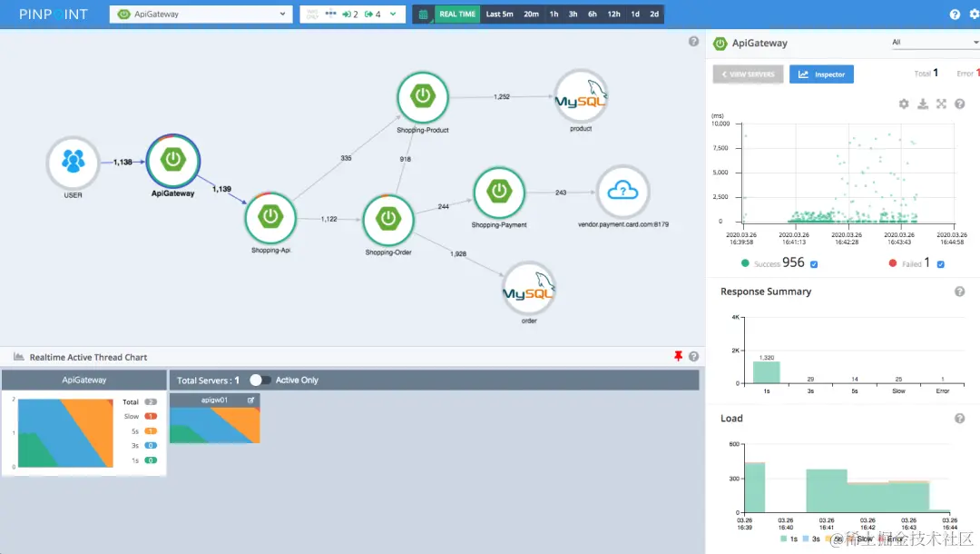Toggle the 1s legend swatch in Load chart
The width and height of the screenshot is (980, 554).
coord(783,539)
